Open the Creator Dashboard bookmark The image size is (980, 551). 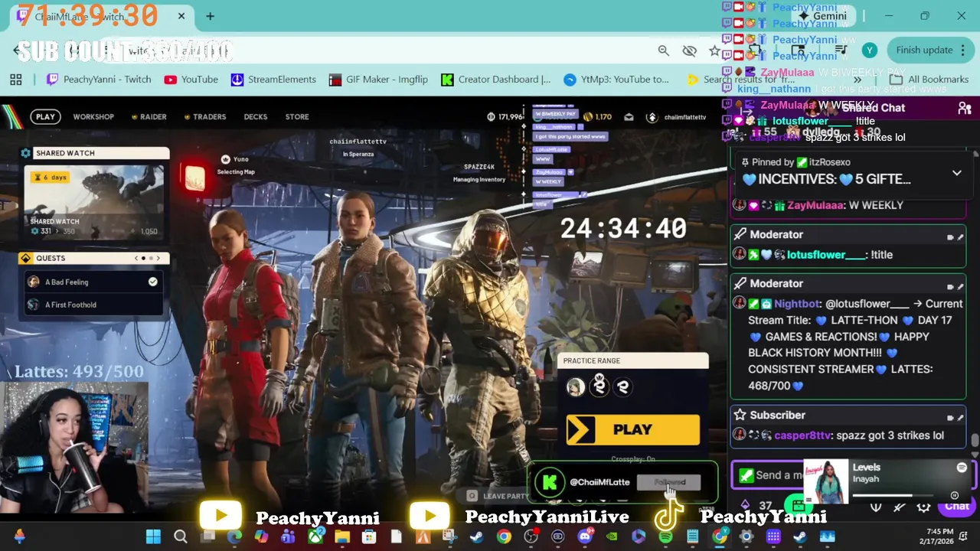pyautogui.click(x=495, y=80)
